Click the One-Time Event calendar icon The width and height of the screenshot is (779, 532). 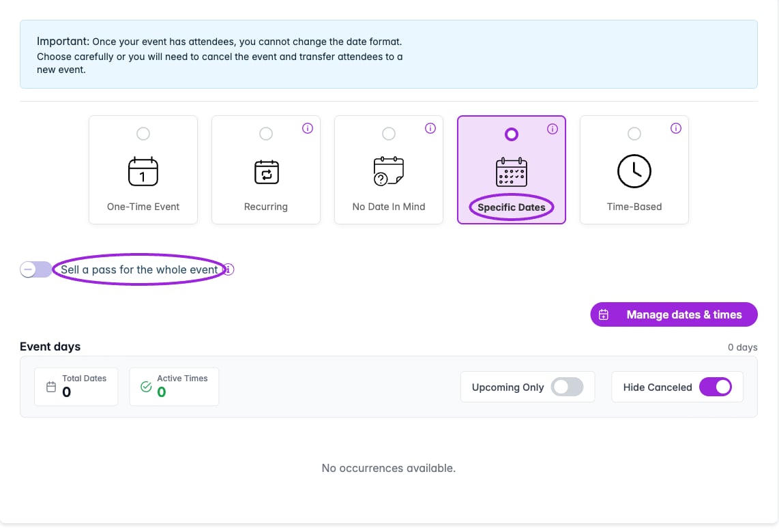143,171
